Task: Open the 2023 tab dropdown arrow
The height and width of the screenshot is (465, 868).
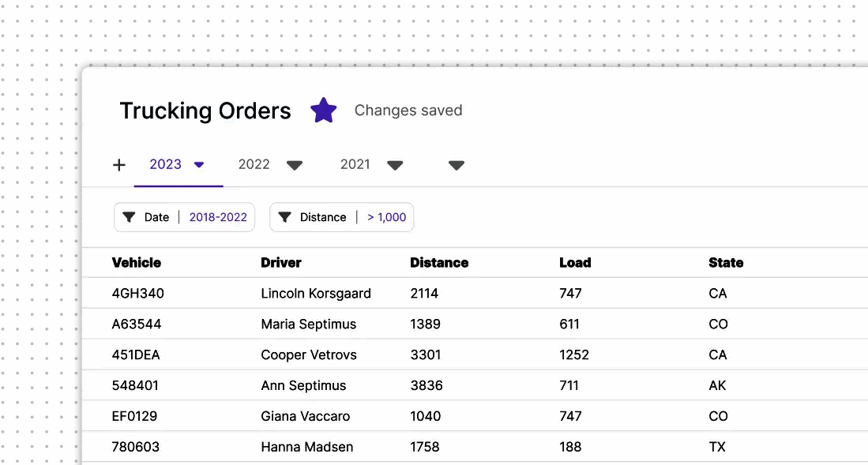Action: tap(199, 165)
